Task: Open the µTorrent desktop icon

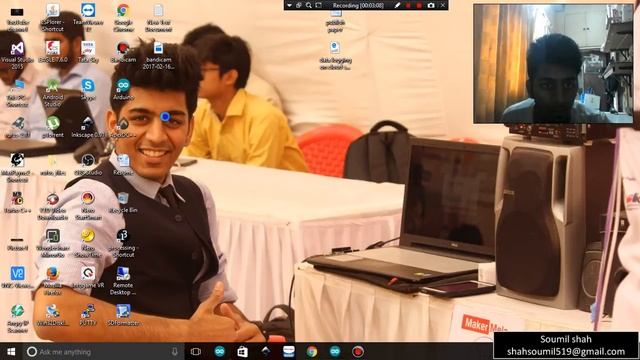Action: pyautogui.click(x=53, y=127)
